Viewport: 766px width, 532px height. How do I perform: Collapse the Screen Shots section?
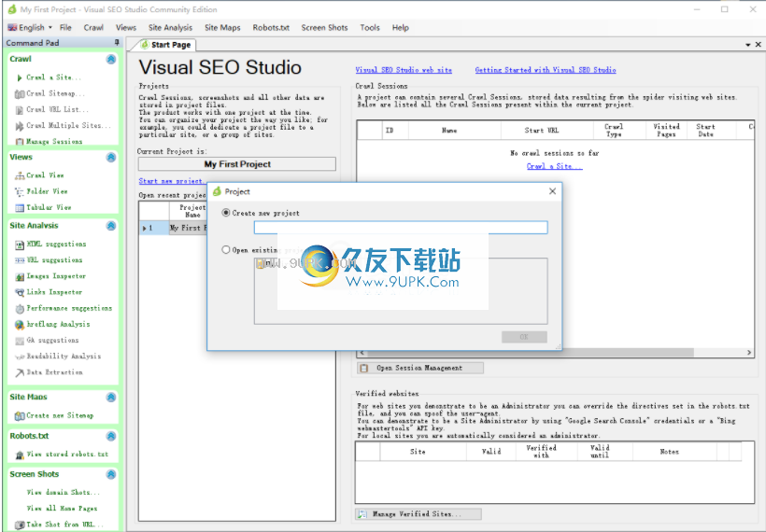click(x=111, y=474)
